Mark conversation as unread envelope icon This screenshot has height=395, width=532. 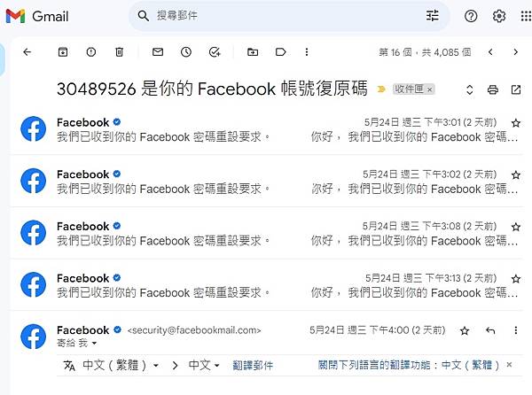coord(158,52)
